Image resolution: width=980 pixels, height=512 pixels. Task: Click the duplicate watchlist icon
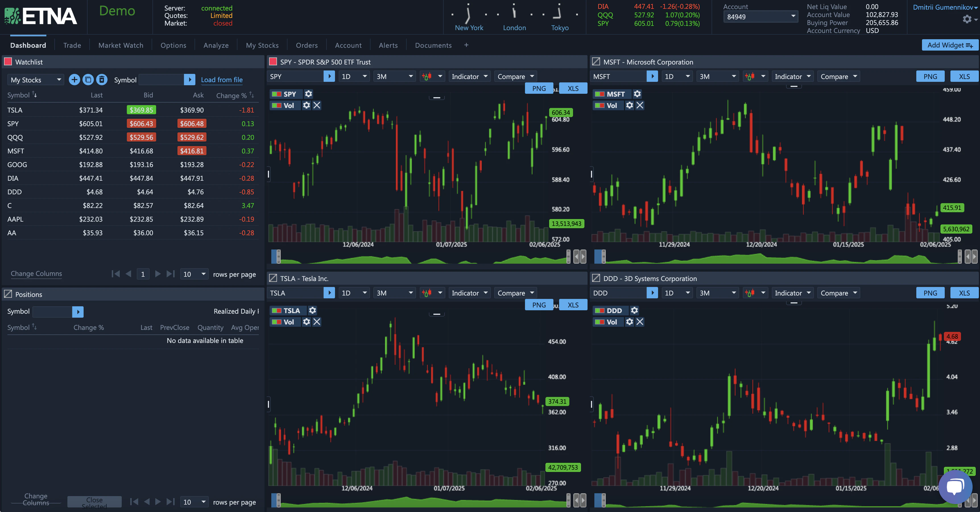click(88, 80)
